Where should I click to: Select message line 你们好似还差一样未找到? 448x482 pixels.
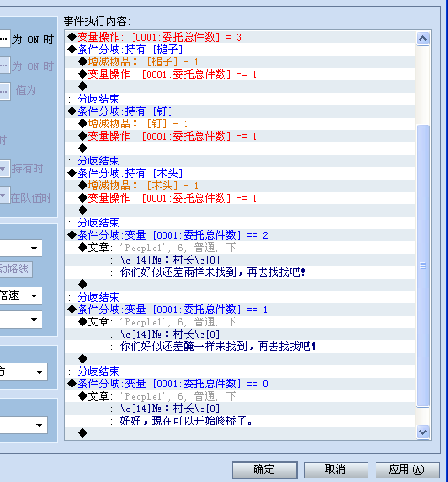click(x=240, y=347)
